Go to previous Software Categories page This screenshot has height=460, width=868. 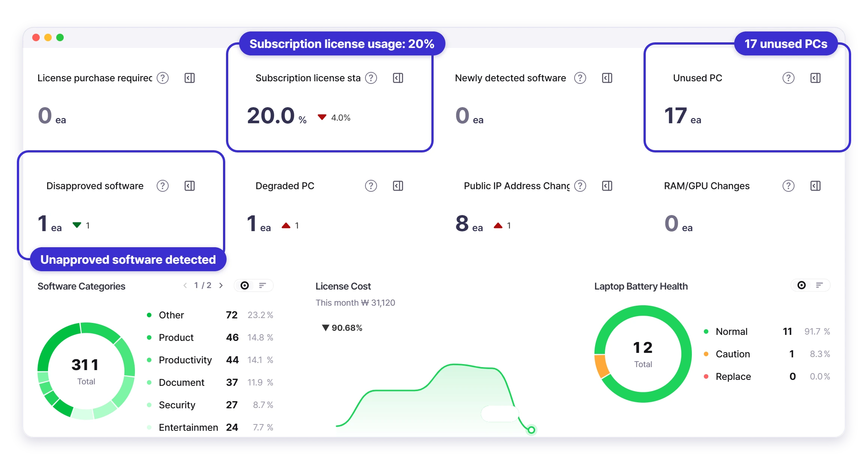tap(185, 285)
